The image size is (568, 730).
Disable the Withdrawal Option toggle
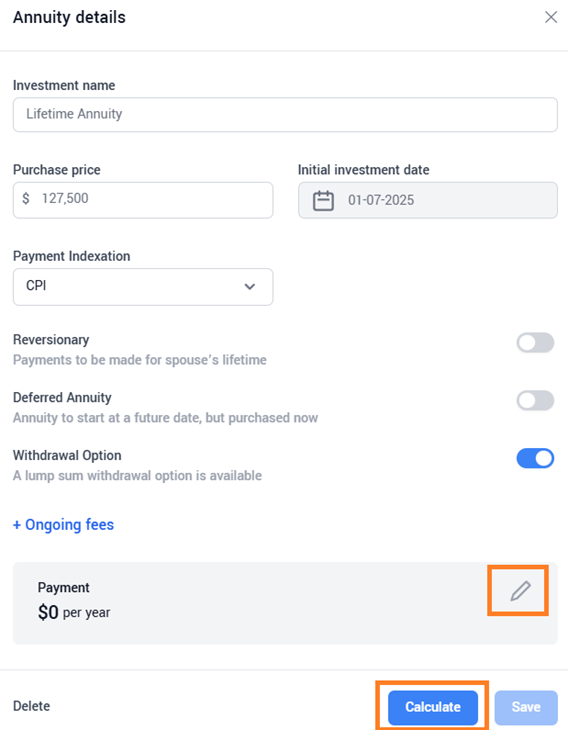coord(535,458)
